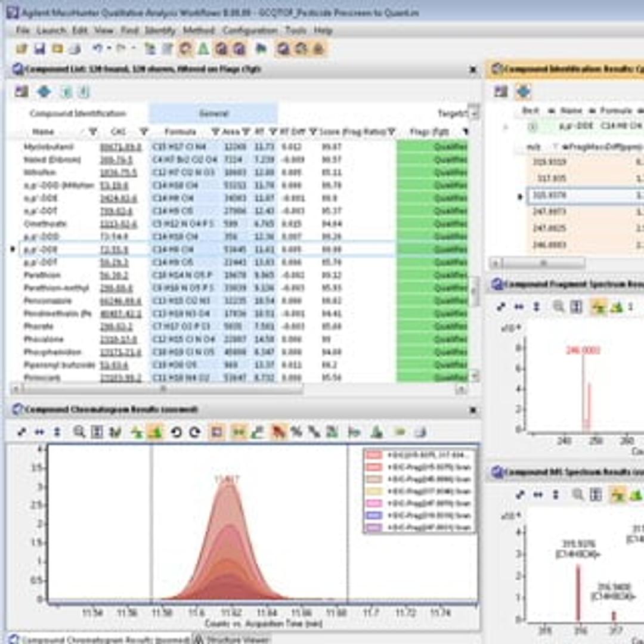The image size is (644, 644).
Task: Autoscale both axes in MS Spectrum toolbar
Action: [x=520, y=495]
